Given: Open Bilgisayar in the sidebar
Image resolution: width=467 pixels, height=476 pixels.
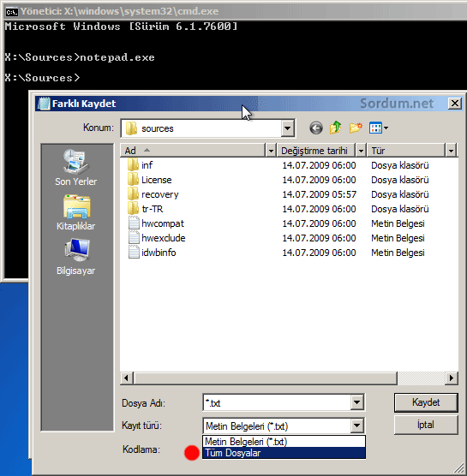Looking at the screenshot, I should pyautogui.click(x=76, y=257).
